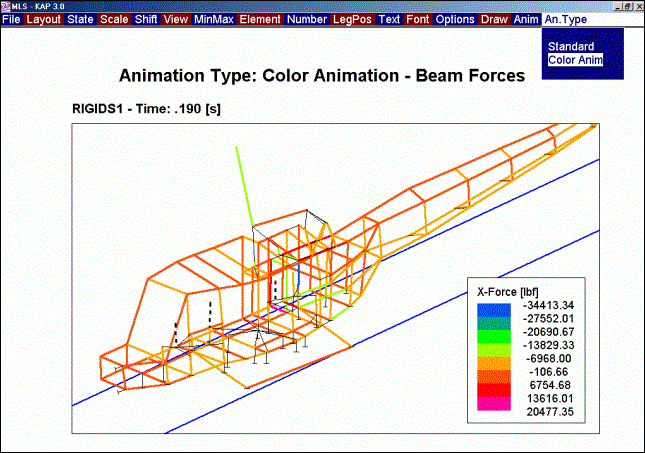Open the Font menu
The width and height of the screenshot is (645, 453).
(x=418, y=19)
